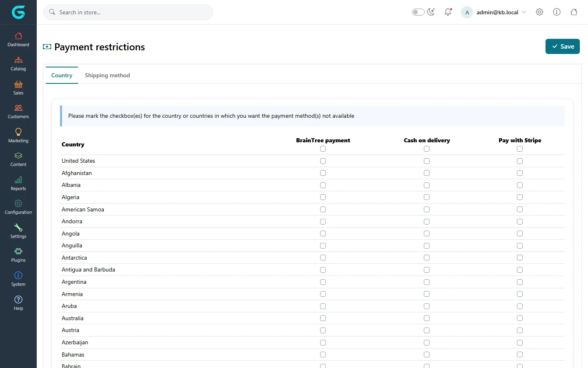588x368 pixels.
Task: Click the store logo icon
Action: pos(18,12)
